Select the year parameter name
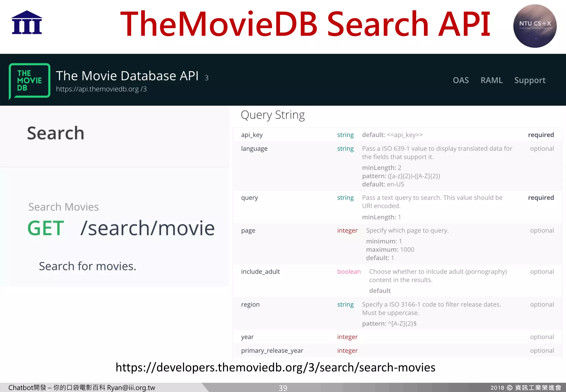 [x=247, y=337]
